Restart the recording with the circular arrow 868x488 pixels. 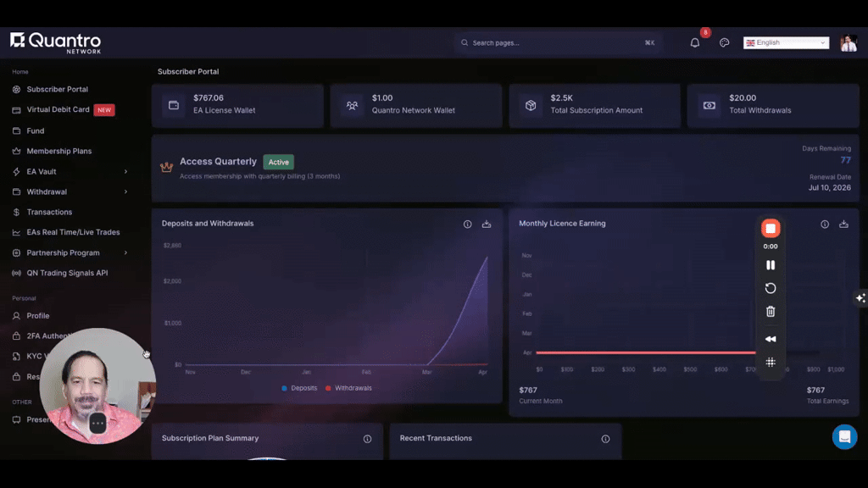point(771,288)
